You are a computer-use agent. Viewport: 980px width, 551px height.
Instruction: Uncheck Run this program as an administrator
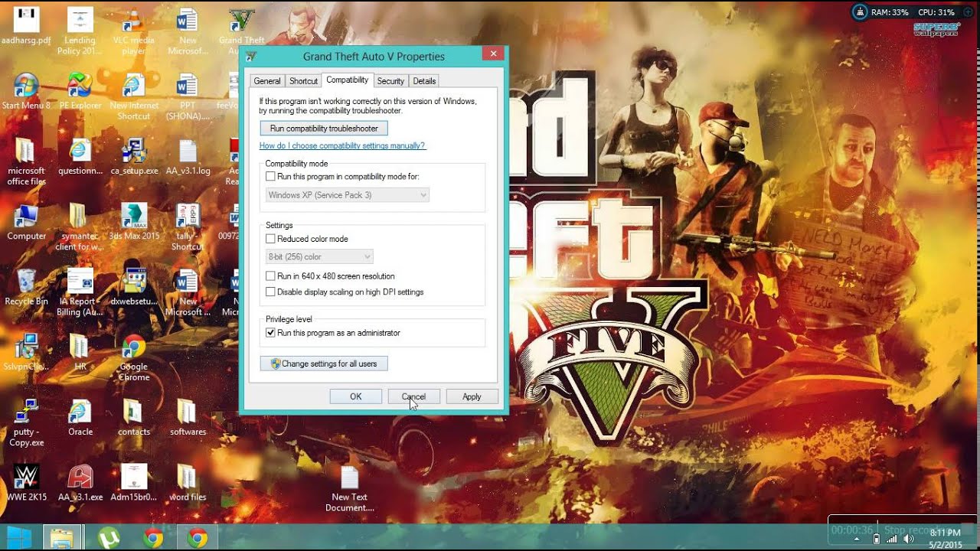[270, 333]
